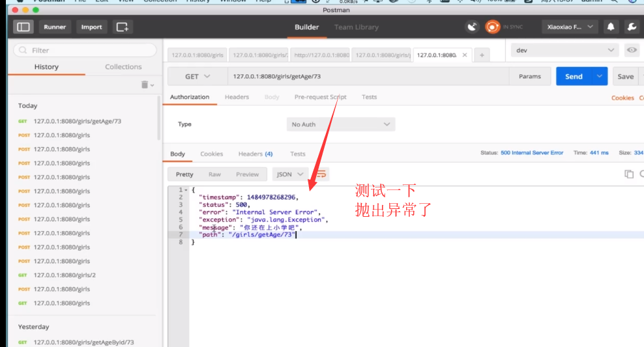Select the http://127.0.0.1:8080 request tab
The width and height of the screenshot is (644, 347).
tap(321, 55)
